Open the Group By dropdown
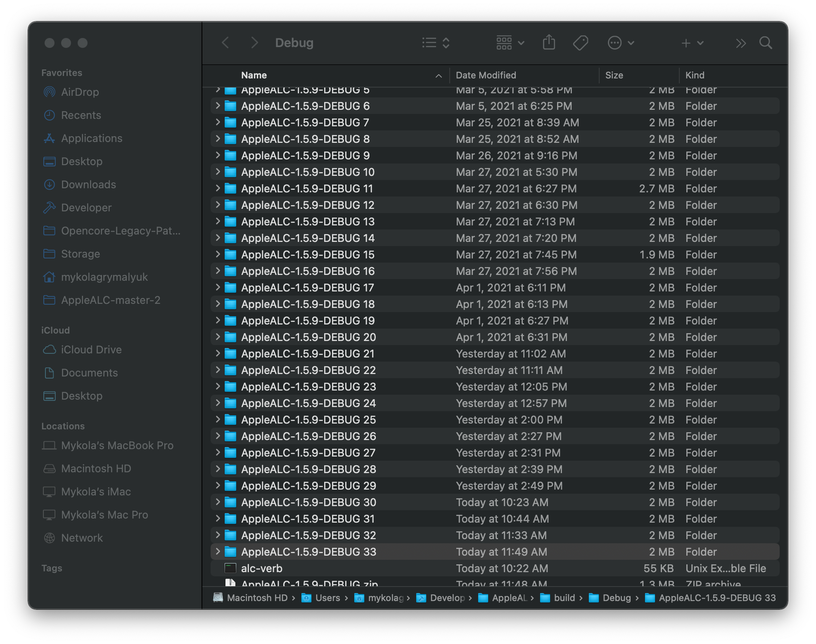 (510, 43)
